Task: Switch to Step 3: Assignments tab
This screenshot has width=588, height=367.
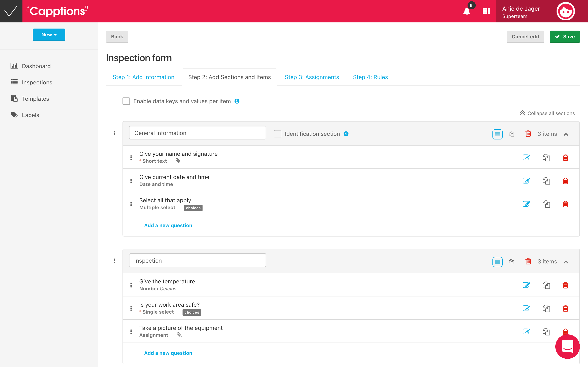Action: 312,77
